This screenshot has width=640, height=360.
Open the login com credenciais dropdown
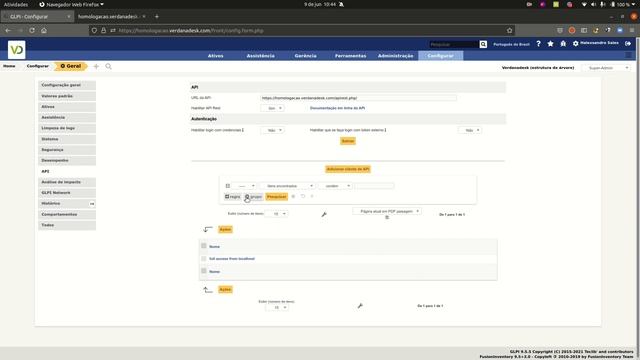click(273, 130)
